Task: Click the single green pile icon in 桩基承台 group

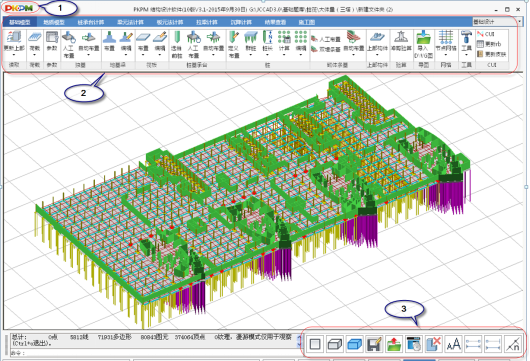Action: click(177, 37)
